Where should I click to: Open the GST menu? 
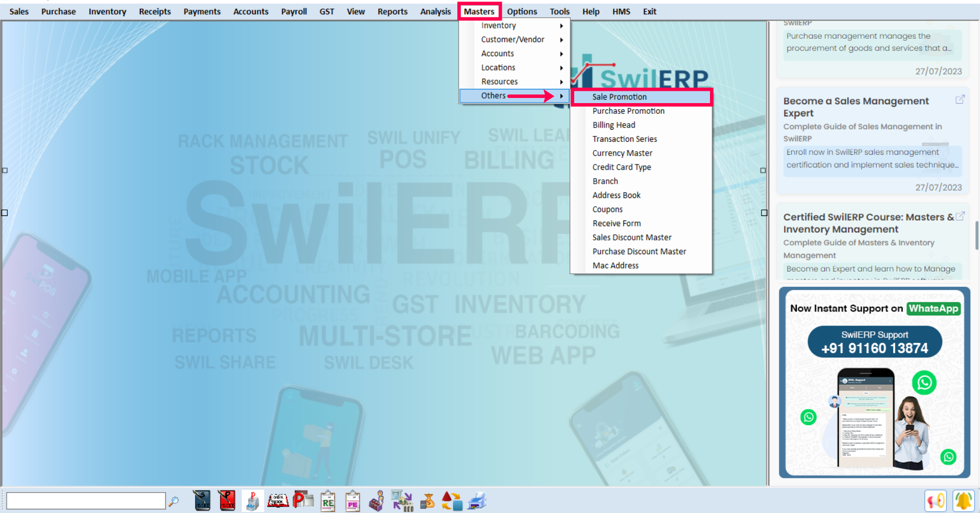pyautogui.click(x=327, y=11)
